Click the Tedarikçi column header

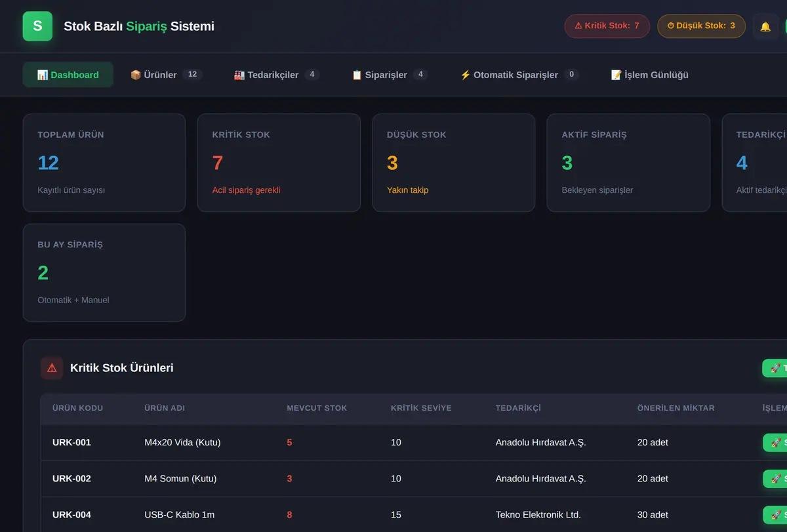click(x=518, y=408)
